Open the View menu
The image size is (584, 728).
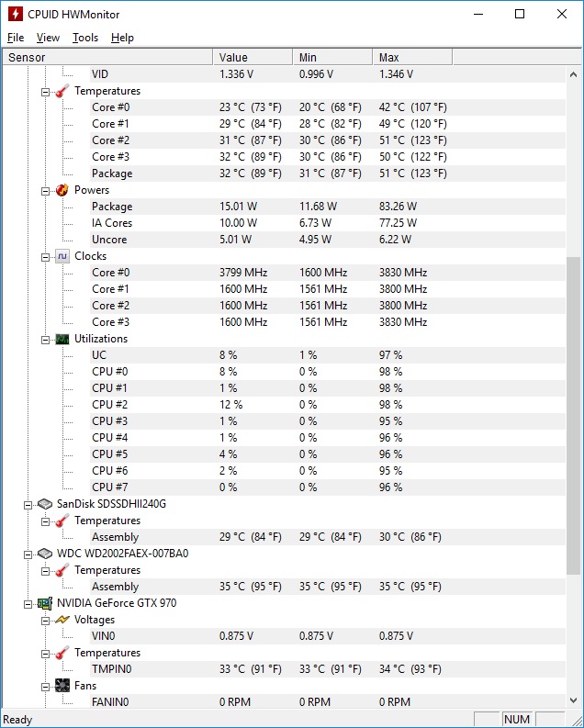pyautogui.click(x=48, y=38)
